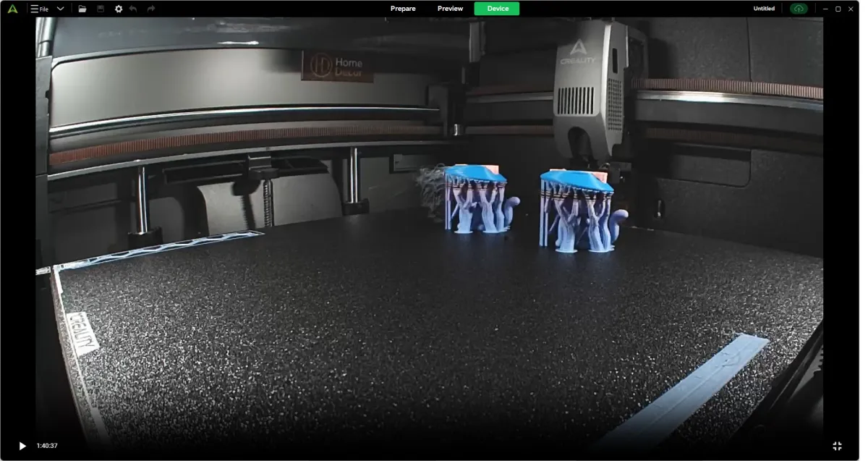Switch to the Preview tab

click(450, 9)
